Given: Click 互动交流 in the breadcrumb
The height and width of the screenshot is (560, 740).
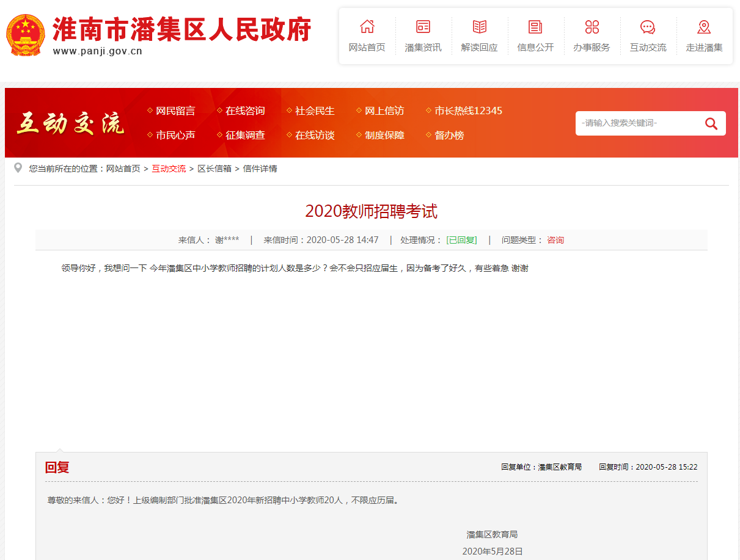Looking at the screenshot, I should click(169, 169).
